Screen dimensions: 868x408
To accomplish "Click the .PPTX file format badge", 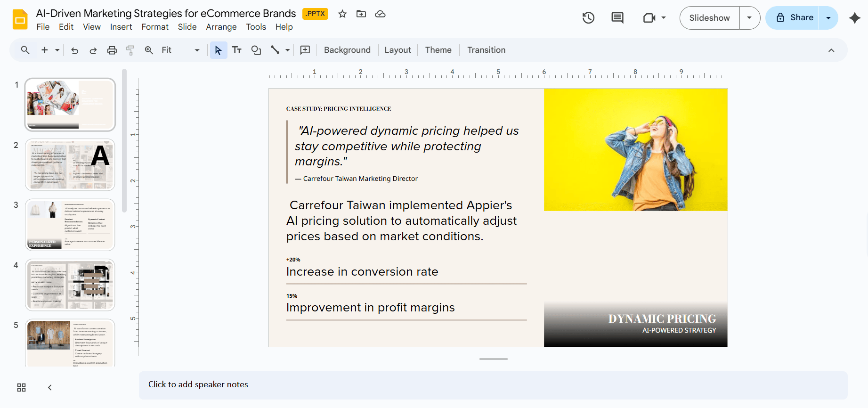I will pyautogui.click(x=315, y=14).
